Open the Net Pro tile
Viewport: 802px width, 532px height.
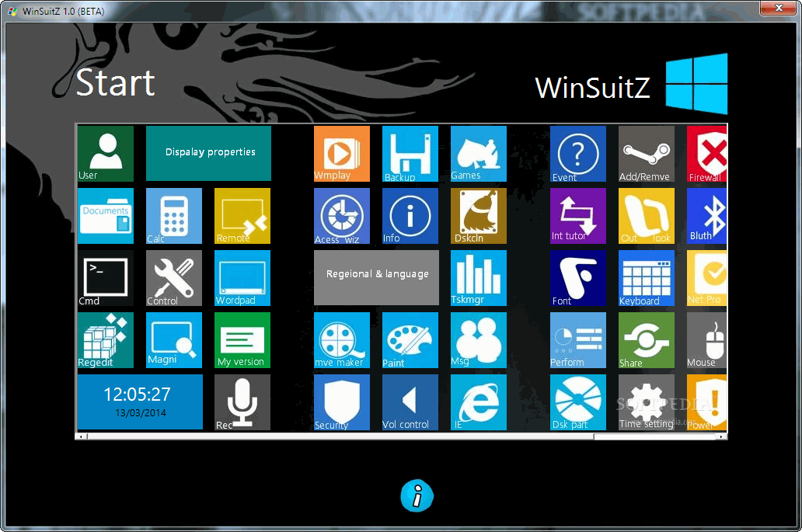tap(707, 278)
